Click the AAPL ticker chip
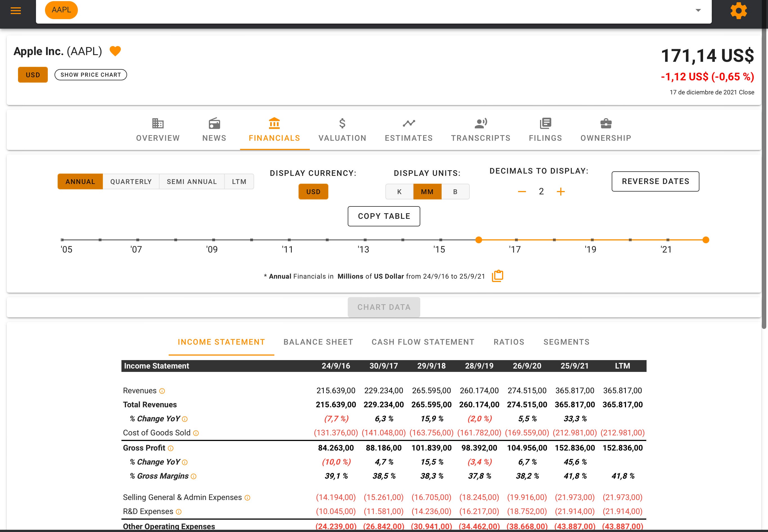768x532 pixels. 61,10
